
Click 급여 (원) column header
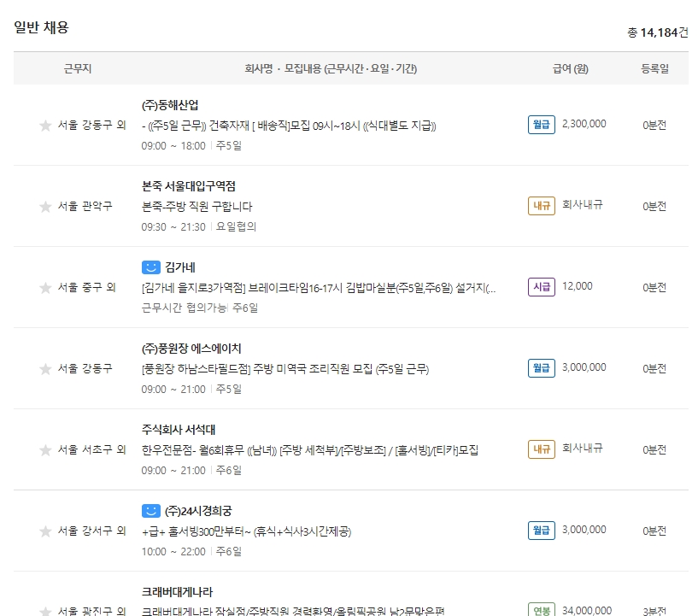pyautogui.click(x=570, y=68)
